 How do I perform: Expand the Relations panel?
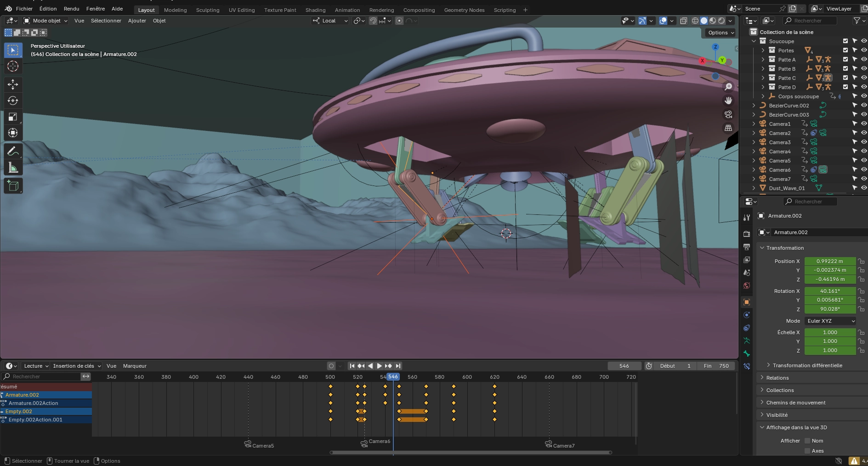pyautogui.click(x=777, y=378)
